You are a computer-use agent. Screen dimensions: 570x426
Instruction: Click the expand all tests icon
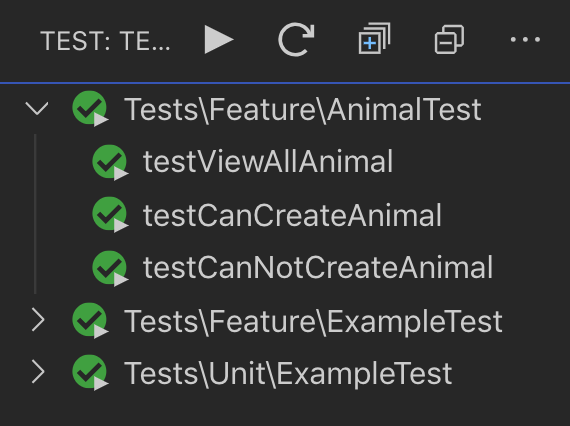pos(374,39)
